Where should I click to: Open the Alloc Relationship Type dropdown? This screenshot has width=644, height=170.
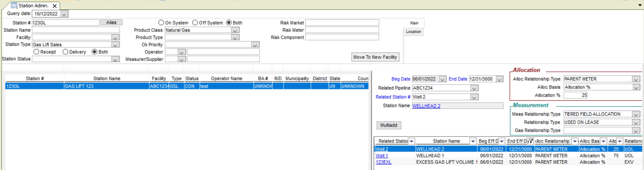636,79
